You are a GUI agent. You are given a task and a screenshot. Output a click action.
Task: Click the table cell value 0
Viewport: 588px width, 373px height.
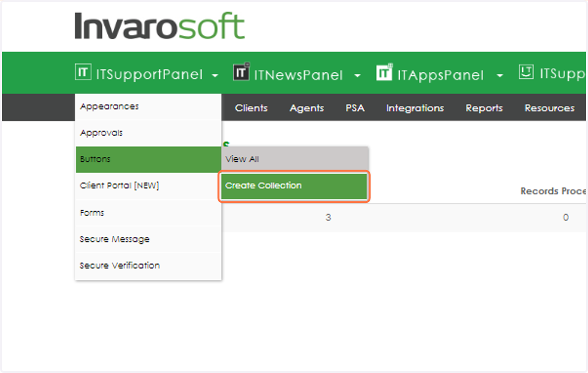(566, 218)
